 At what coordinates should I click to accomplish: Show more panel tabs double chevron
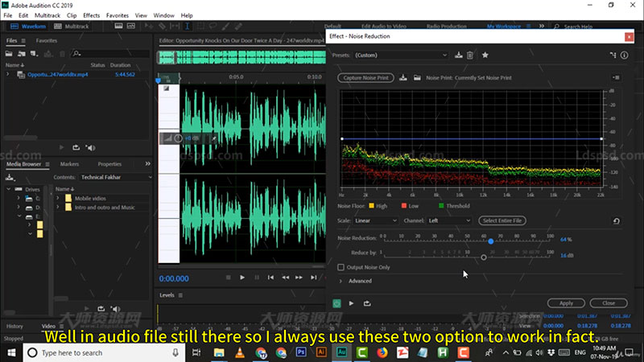[147, 163]
